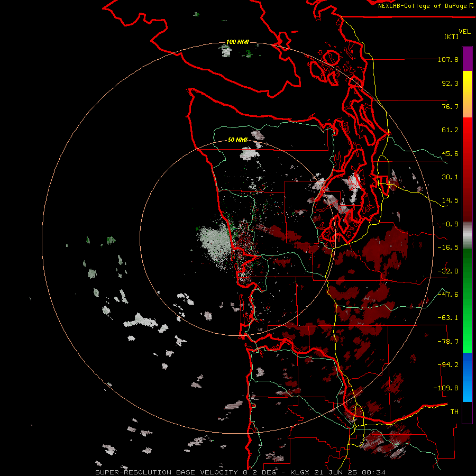Click the 21 JUN 25 date in caption

(336, 472)
